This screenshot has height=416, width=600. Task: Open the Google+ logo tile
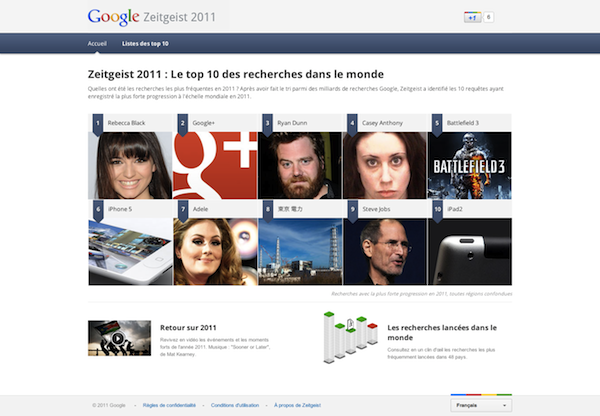click(215, 165)
